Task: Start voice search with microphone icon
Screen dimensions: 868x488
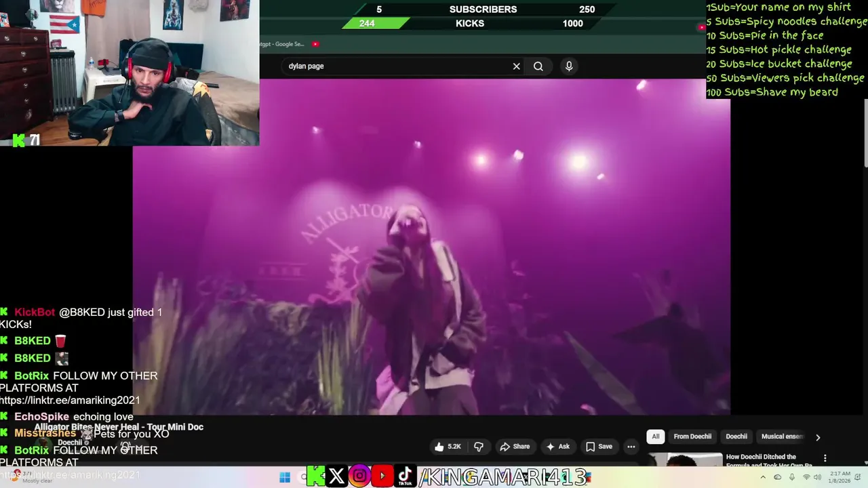Action: click(x=569, y=66)
